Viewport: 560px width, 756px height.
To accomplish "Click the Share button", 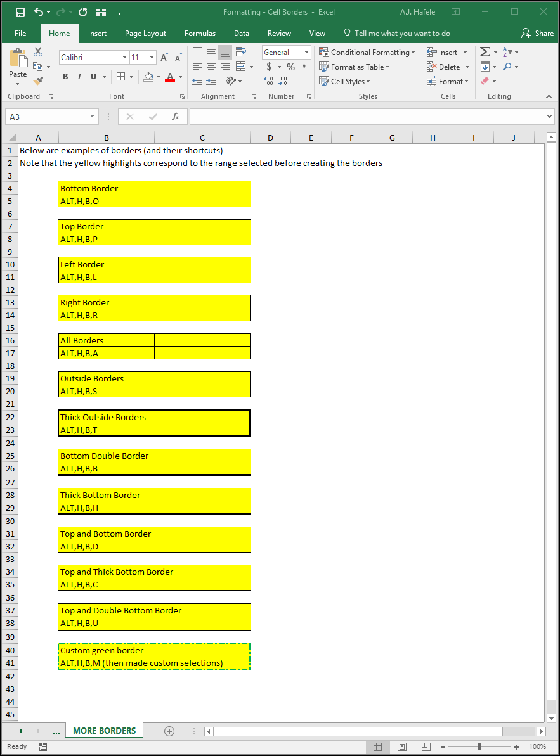I will pos(538,33).
